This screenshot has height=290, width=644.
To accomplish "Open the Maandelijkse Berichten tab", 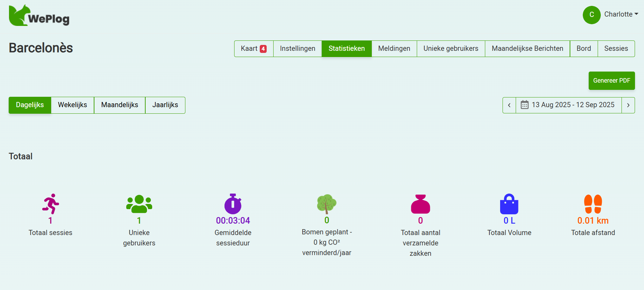I will pyautogui.click(x=527, y=49).
